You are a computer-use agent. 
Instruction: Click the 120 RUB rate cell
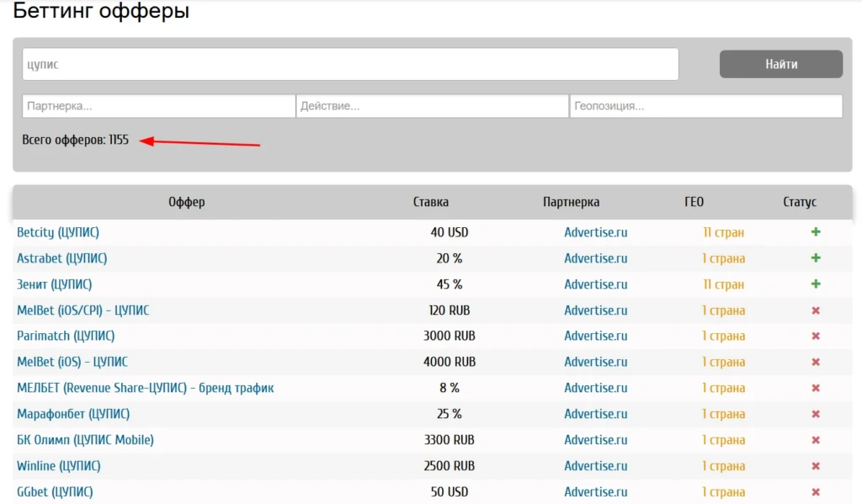coord(450,310)
